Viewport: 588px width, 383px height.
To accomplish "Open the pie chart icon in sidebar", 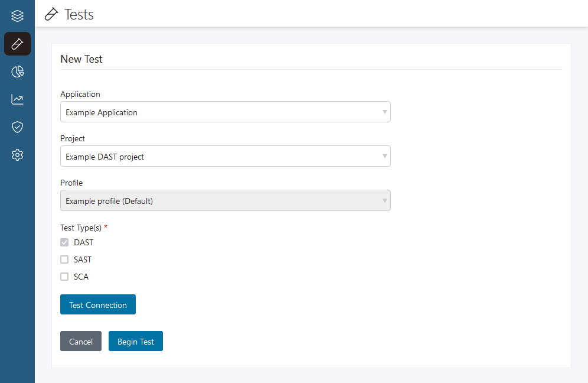I will pyautogui.click(x=17, y=72).
